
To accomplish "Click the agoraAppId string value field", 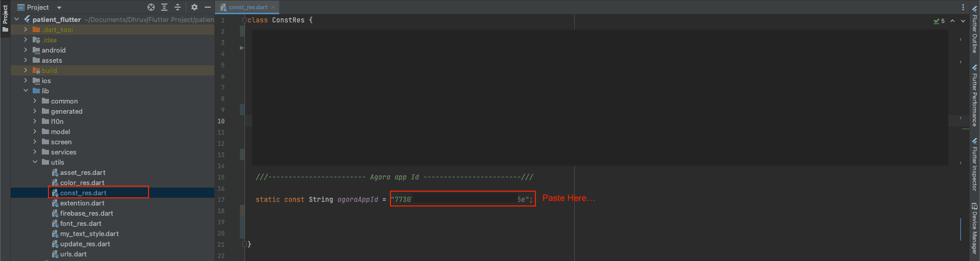I will [x=462, y=199].
